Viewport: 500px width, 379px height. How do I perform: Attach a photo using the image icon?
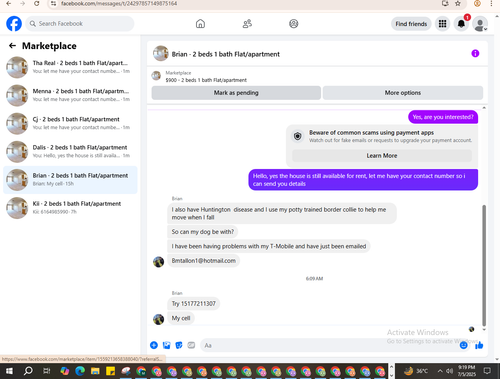[x=166, y=345]
